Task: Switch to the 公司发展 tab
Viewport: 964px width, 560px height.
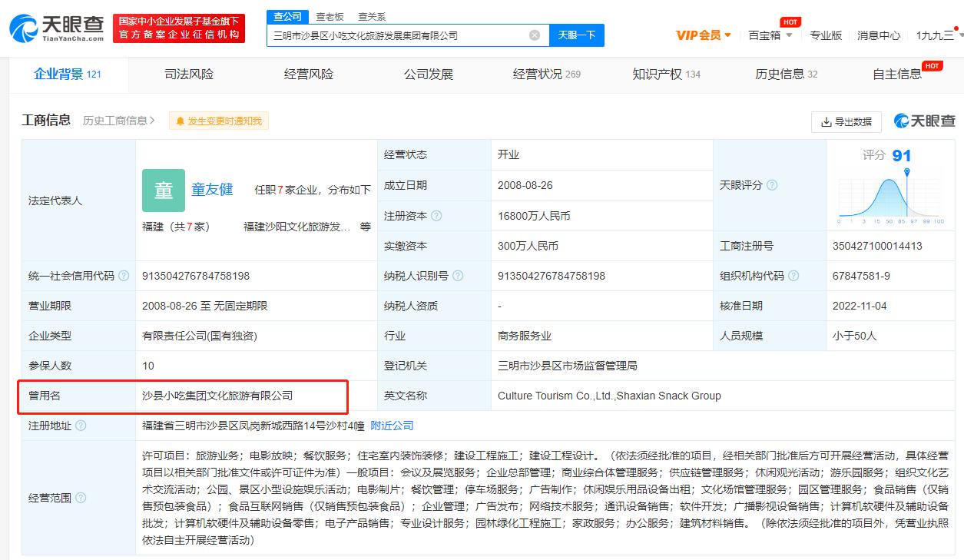Action: (x=429, y=75)
